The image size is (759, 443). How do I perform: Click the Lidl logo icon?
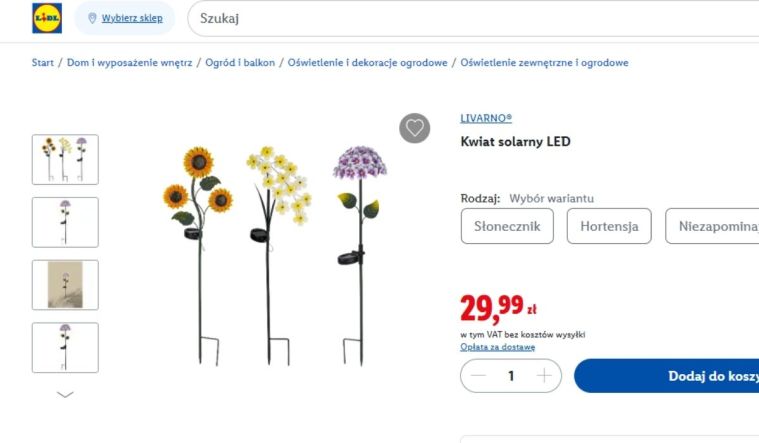(x=46, y=18)
